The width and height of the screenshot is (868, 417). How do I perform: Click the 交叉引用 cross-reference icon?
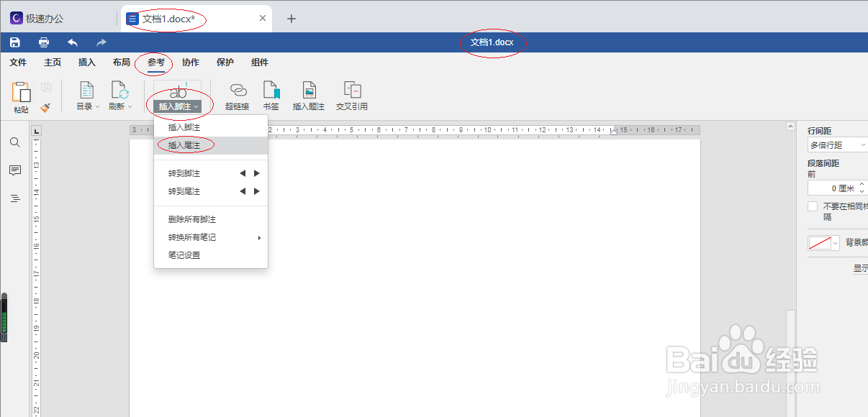pyautogui.click(x=352, y=97)
